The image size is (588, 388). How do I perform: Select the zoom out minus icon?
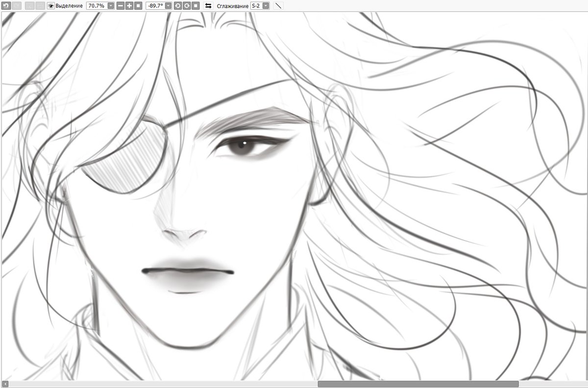(x=120, y=6)
